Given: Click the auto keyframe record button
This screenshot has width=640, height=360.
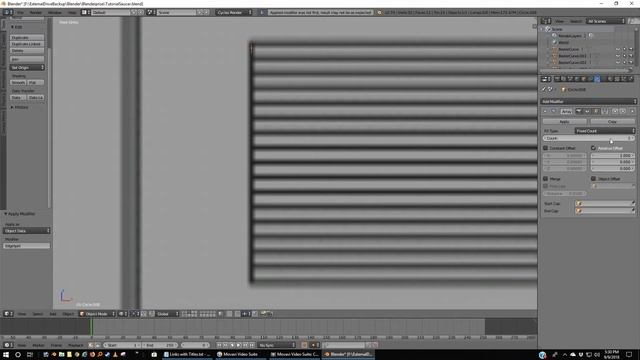Looking at the screenshot, I should pos(304,345).
